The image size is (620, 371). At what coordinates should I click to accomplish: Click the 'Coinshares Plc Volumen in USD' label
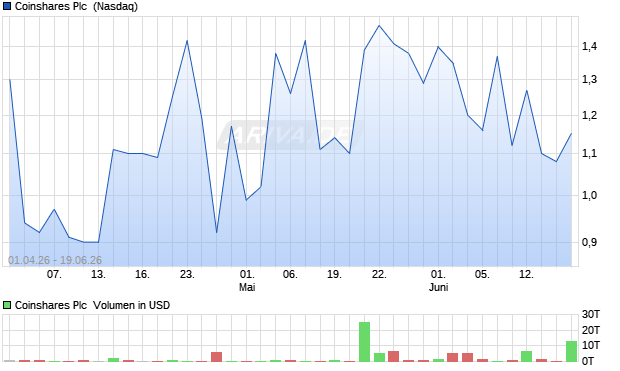pyautogui.click(x=92, y=305)
